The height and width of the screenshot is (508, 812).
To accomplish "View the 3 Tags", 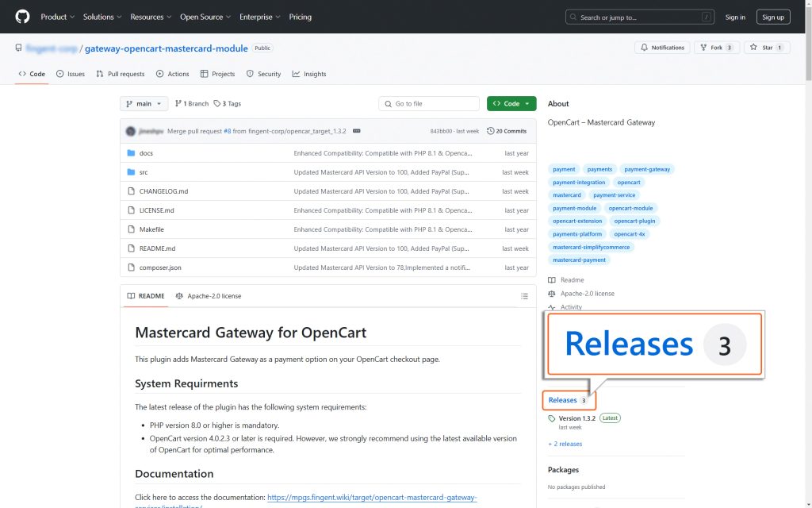I will (x=228, y=104).
